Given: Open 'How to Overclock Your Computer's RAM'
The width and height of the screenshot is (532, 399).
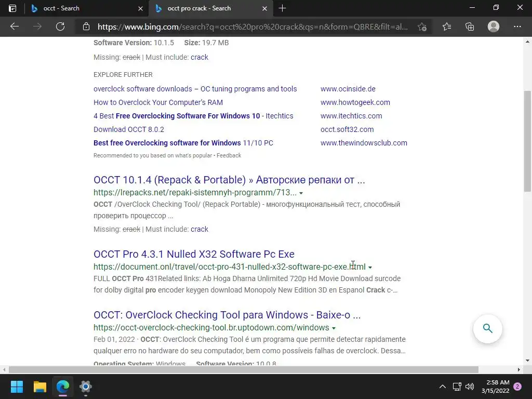Looking at the screenshot, I should 158,102.
